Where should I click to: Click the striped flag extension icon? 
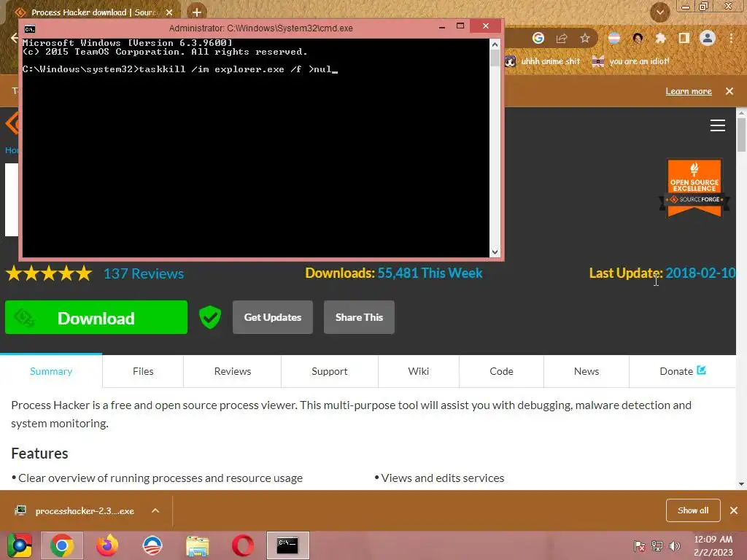coord(614,38)
